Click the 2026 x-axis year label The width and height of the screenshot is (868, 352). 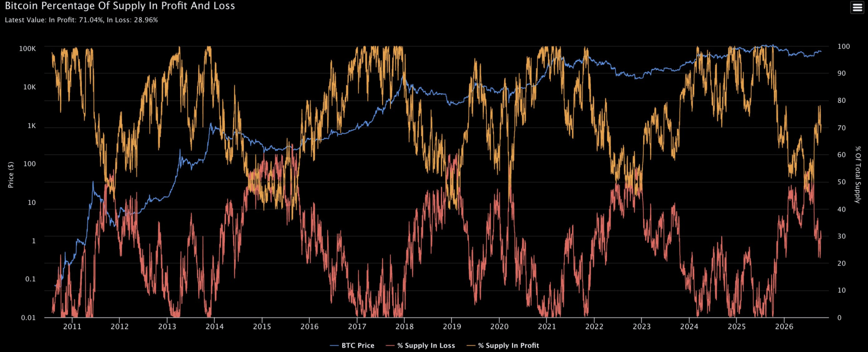784,327
